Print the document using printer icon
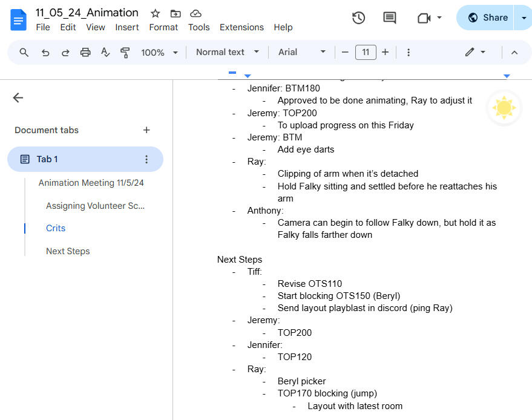Image resolution: width=532 pixels, height=420 pixels. 85,53
